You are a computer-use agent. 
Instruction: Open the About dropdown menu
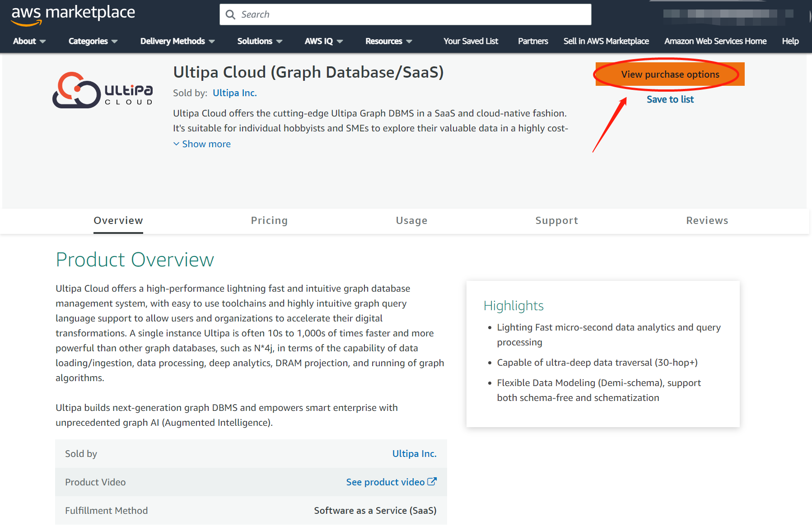[29, 41]
